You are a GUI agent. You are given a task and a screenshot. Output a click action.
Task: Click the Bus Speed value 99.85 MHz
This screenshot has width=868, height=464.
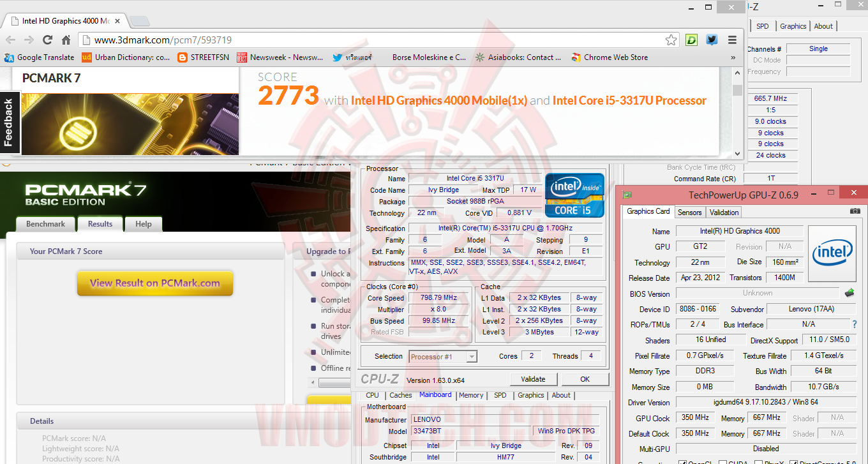[x=439, y=321]
